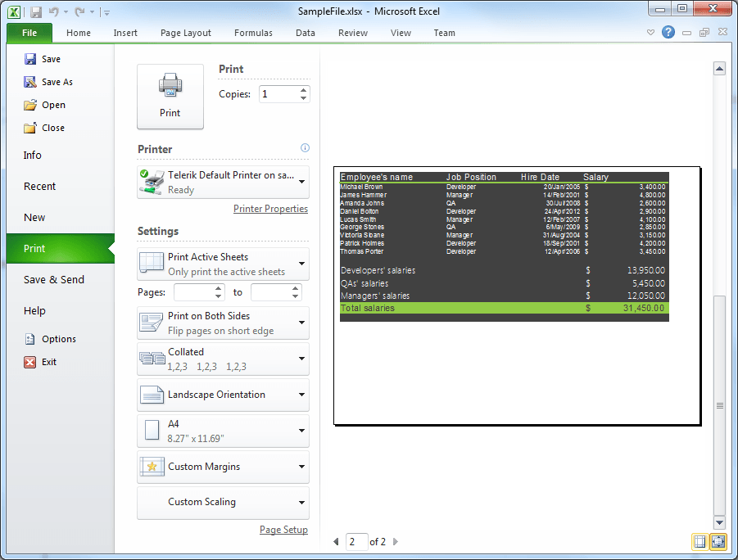Choose Save in the backstage menu
738x560 pixels.
tap(43, 59)
